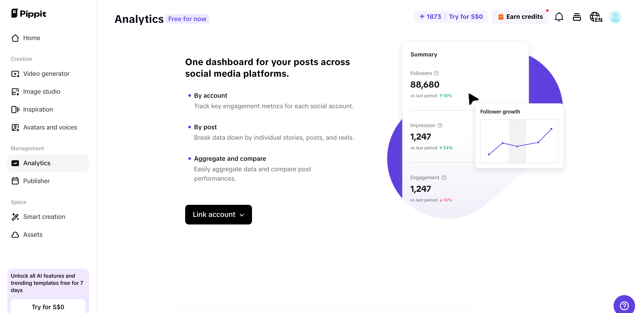644x313 pixels.
Task: Click the Pippit logo
Action: click(29, 13)
